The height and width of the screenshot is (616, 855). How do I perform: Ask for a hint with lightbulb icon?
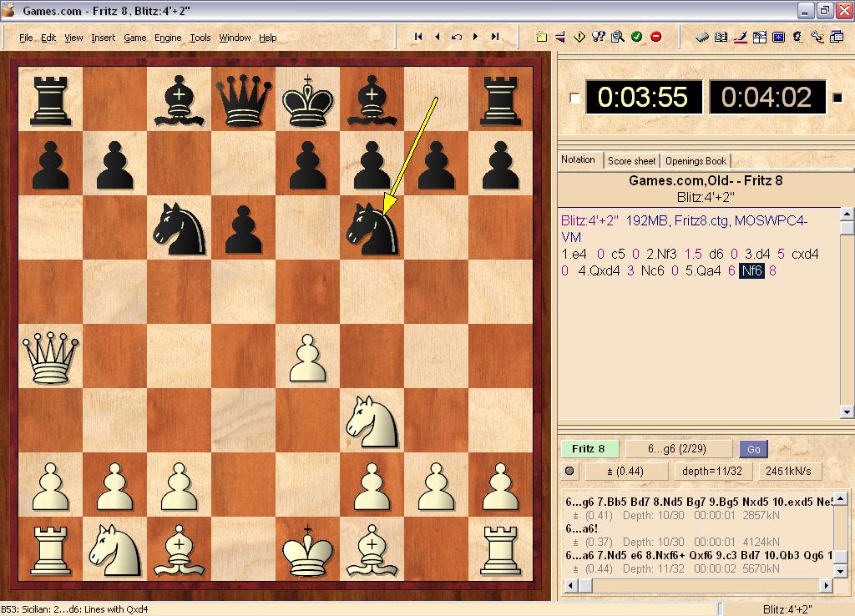[598, 37]
